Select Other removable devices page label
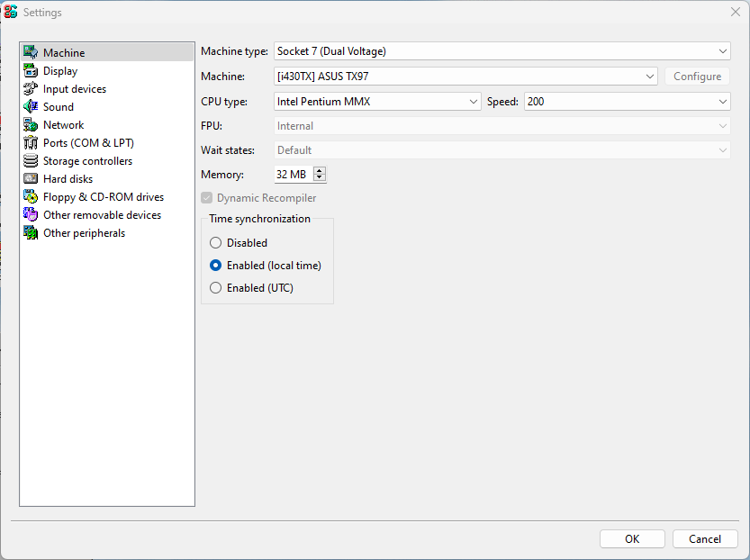 tap(103, 215)
